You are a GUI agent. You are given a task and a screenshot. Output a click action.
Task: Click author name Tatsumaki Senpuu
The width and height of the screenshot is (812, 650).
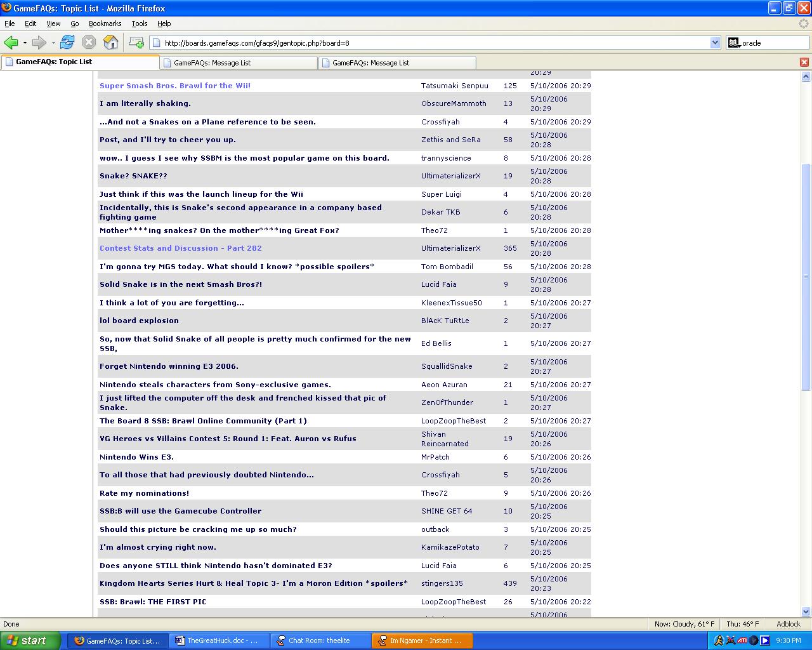click(455, 86)
